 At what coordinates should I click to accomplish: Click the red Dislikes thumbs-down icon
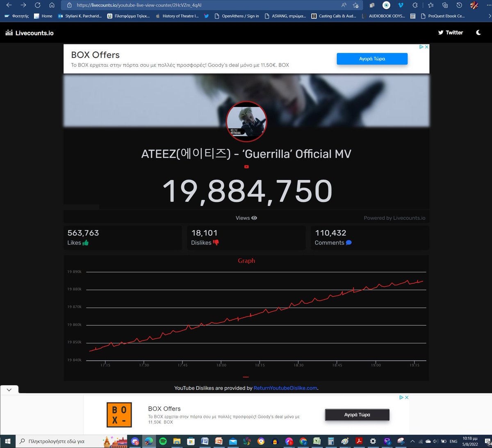tap(216, 242)
